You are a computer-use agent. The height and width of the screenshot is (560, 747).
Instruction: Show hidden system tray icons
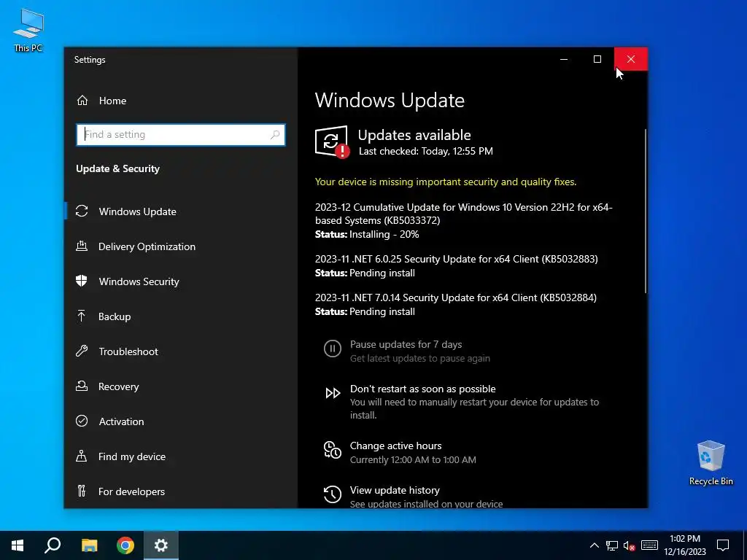pyautogui.click(x=594, y=545)
